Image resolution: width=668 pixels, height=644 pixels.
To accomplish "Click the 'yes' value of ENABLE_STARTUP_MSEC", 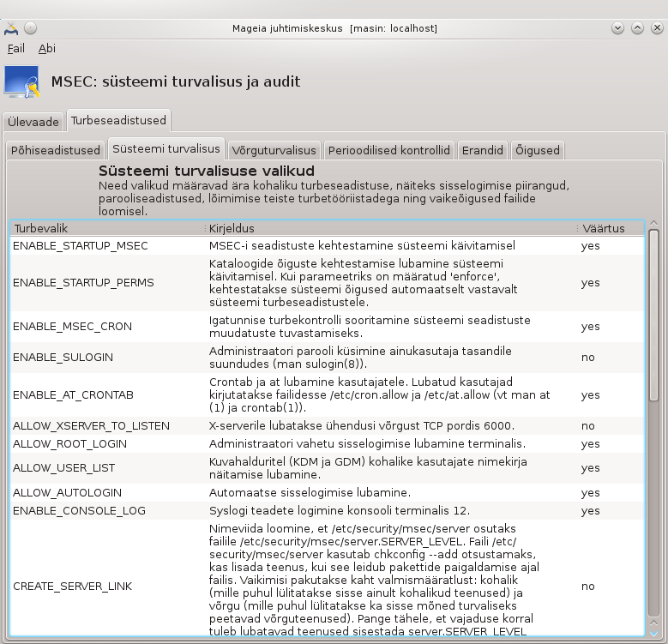I will click(x=590, y=246).
